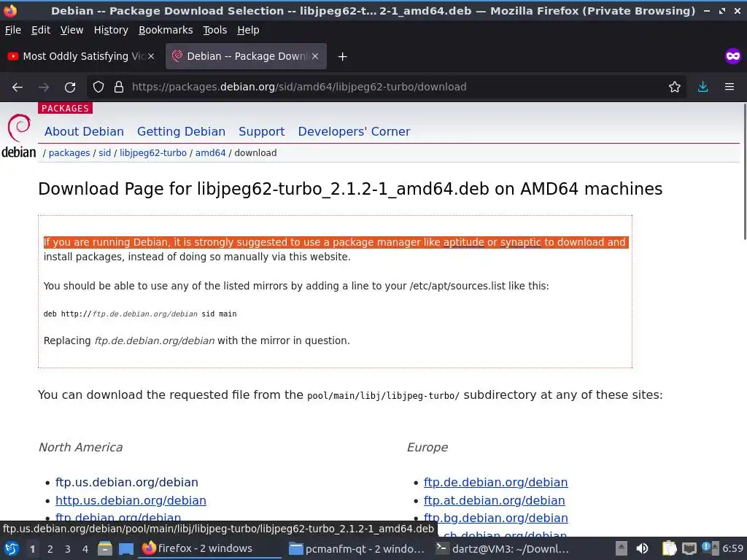Show site security padlock info
The width and height of the screenshot is (747, 560).
(x=119, y=87)
